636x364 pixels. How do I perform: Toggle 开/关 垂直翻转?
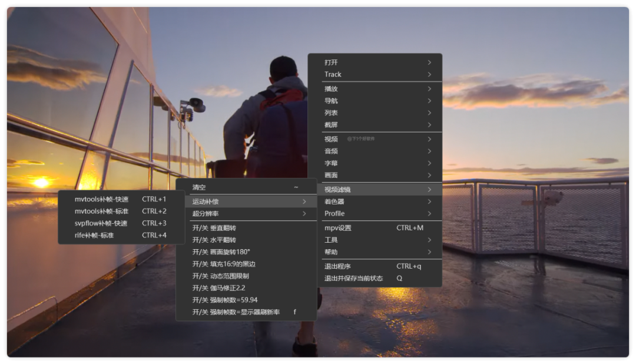246,228
